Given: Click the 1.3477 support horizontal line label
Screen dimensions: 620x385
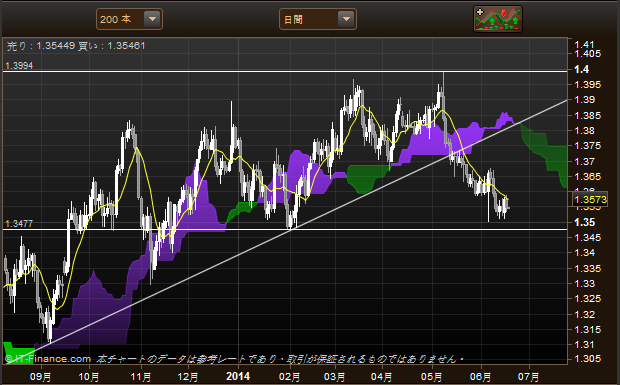Looking at the screenshot, I should point(19,224).
